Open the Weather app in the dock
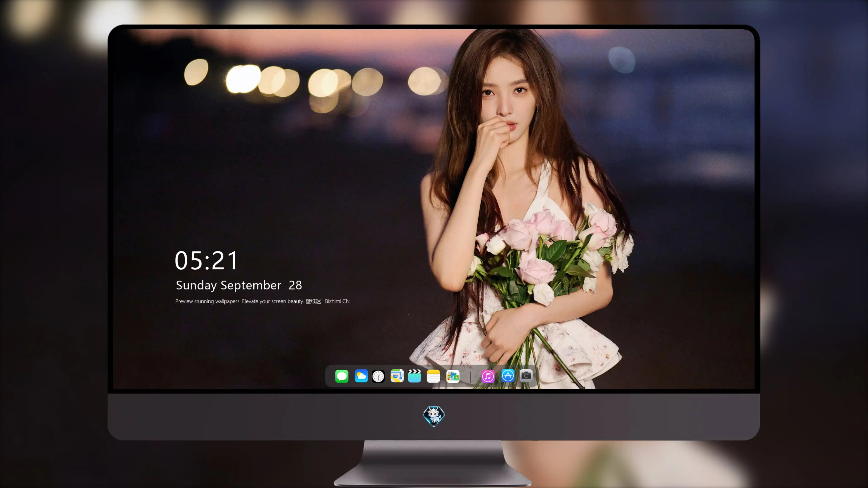868x488 pixels. [x=361, y=376]
